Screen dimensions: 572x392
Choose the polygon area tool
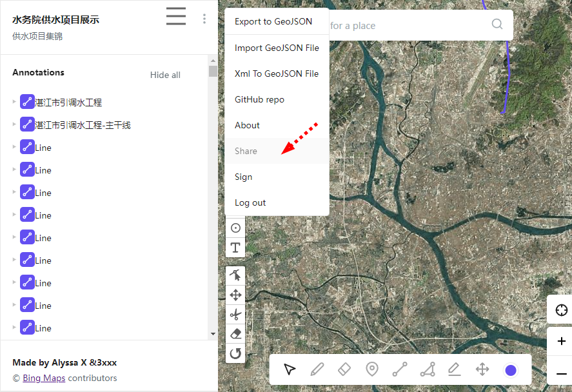coord(427,369)
